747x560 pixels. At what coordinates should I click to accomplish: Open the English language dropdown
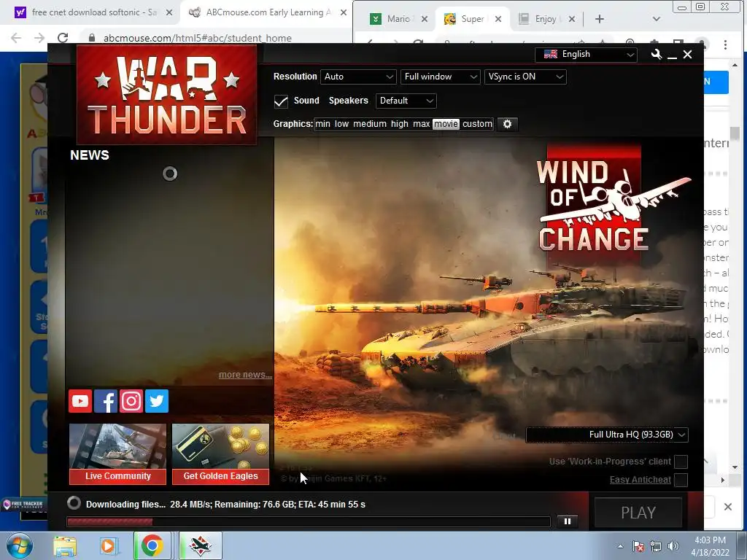(x=586, y=54)
